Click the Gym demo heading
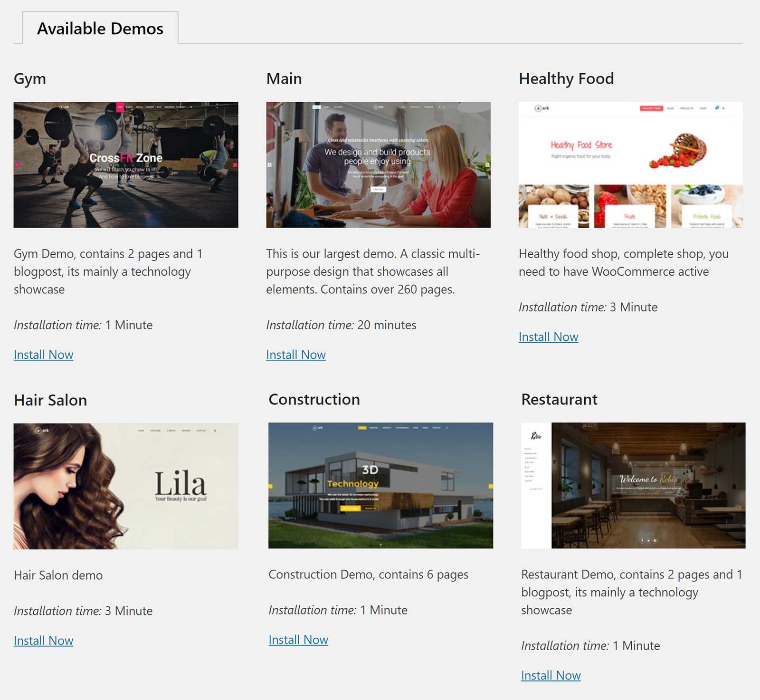The width and height of the screenshot is (760, 700). click(x=30, y=78)
